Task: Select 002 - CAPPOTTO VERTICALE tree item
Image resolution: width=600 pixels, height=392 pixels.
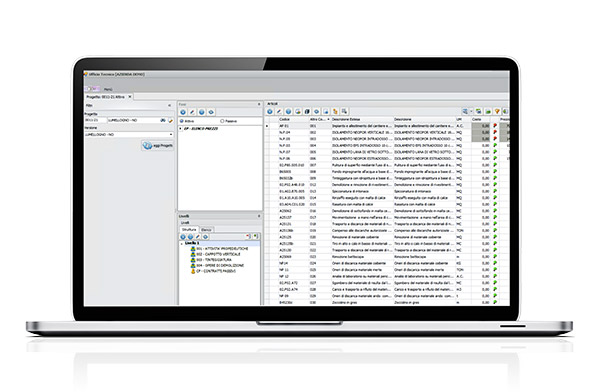Action: (218, 254)
